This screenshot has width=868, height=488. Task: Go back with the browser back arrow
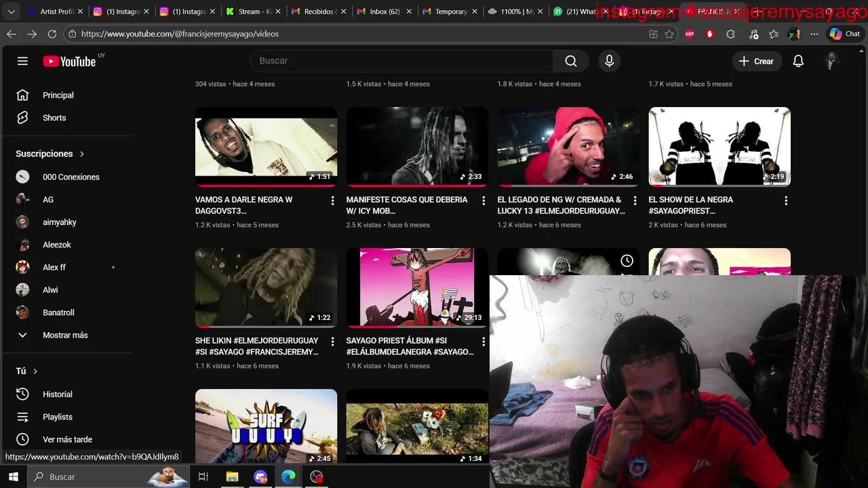click(12, 34)
